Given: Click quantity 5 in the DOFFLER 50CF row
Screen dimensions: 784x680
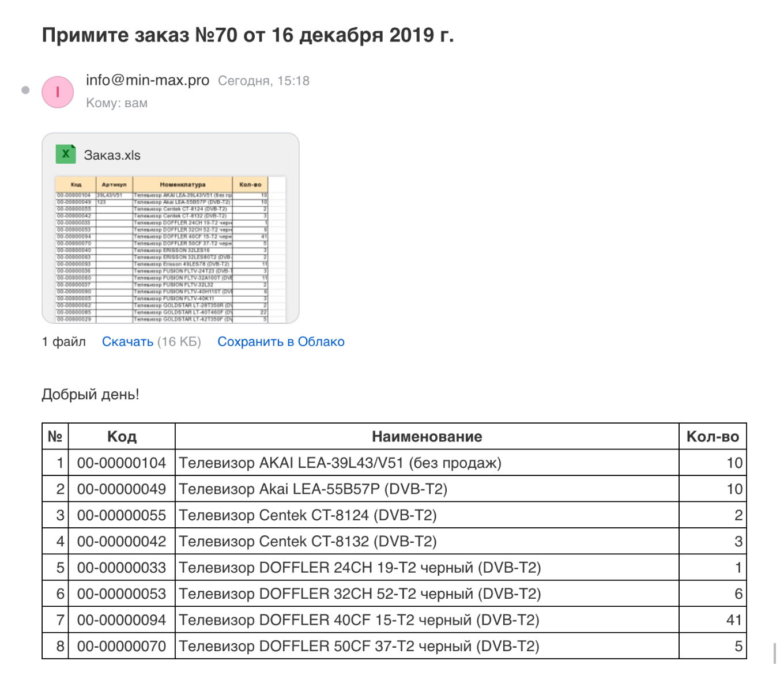Looking at the screenshot, I should click(713, 646).
